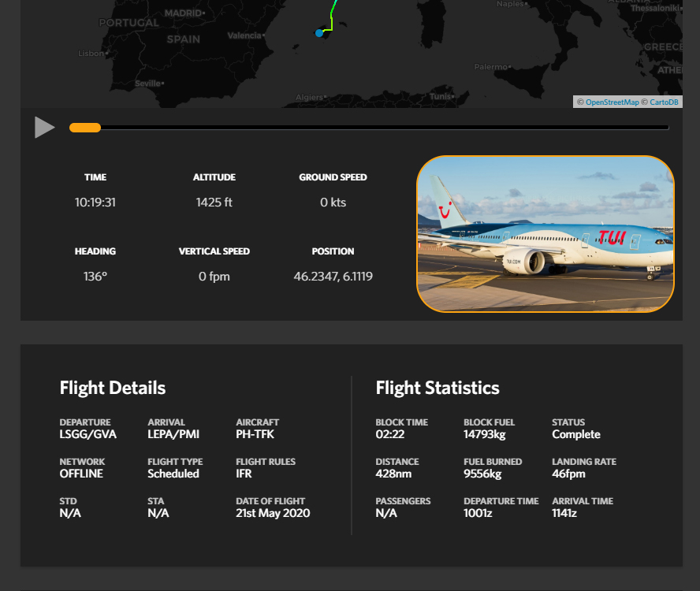Select the time value 10:19:31
This screenshot has height=591, width=700.
(x=95, y=203)
